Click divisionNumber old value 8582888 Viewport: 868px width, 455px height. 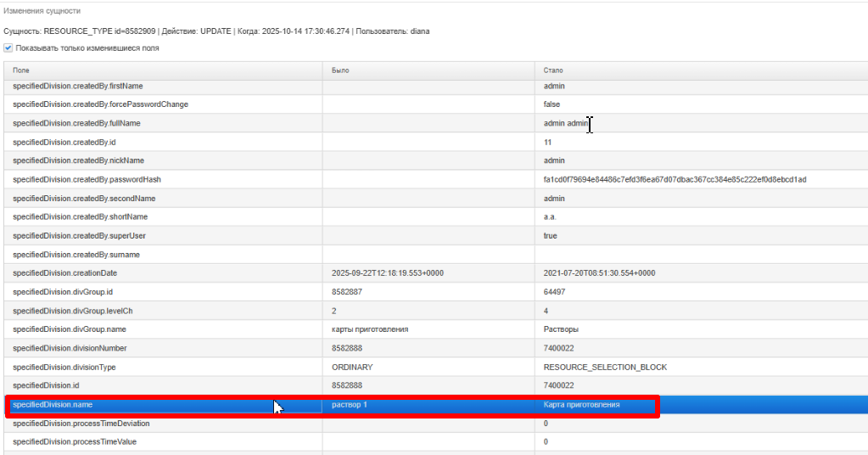pos(346,348)
